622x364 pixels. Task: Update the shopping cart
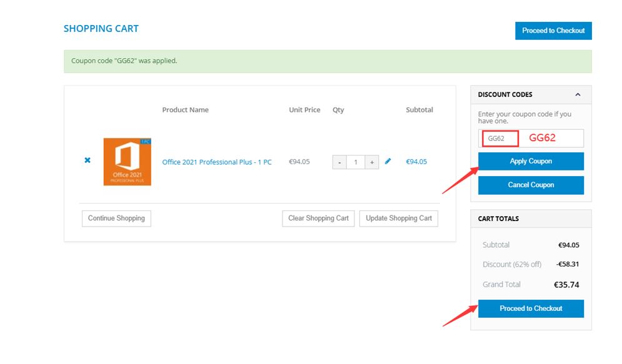399,219
